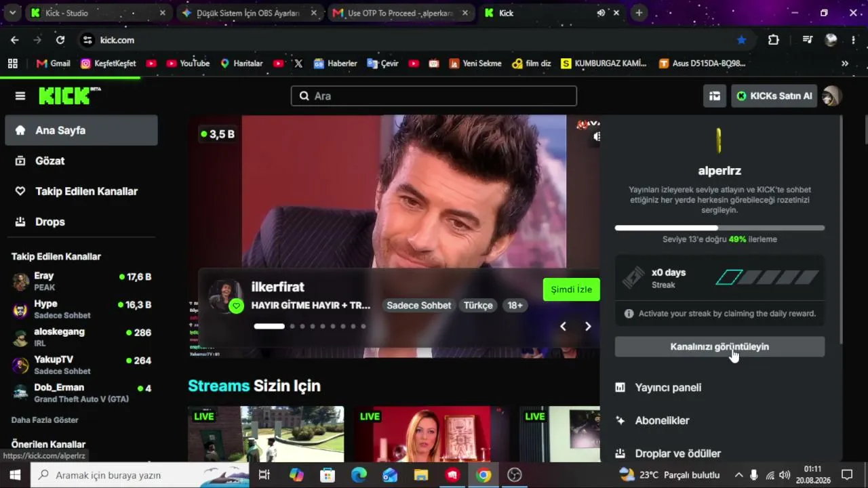Toggle the bookmark star for this page
The image size is (868, 488).
pyautogui.click(x=742, y=40)
